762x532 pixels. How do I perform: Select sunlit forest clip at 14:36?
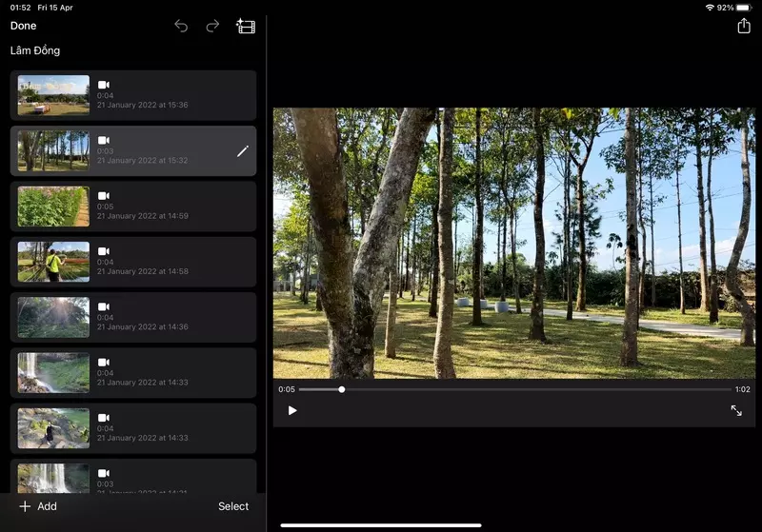[x=133, y=318]
